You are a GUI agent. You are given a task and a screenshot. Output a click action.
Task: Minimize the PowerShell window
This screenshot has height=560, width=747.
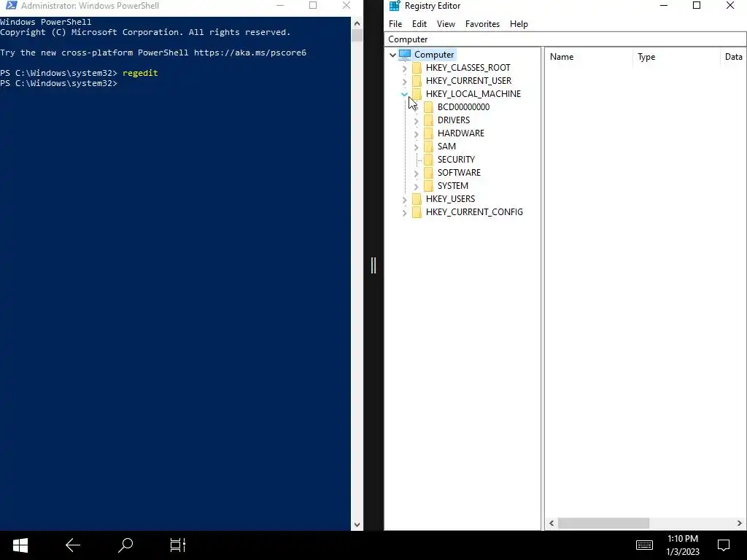pyautogui.click(x=280, y=5)
